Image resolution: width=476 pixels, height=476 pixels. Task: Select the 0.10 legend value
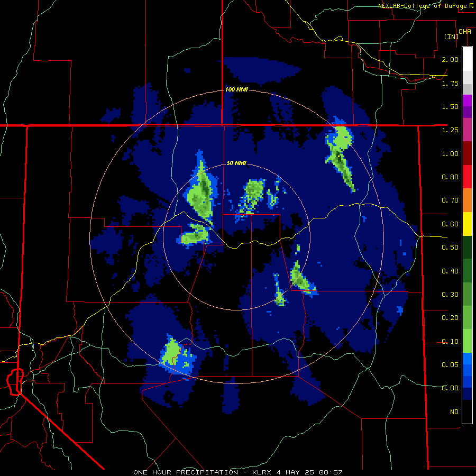[450, 342]
